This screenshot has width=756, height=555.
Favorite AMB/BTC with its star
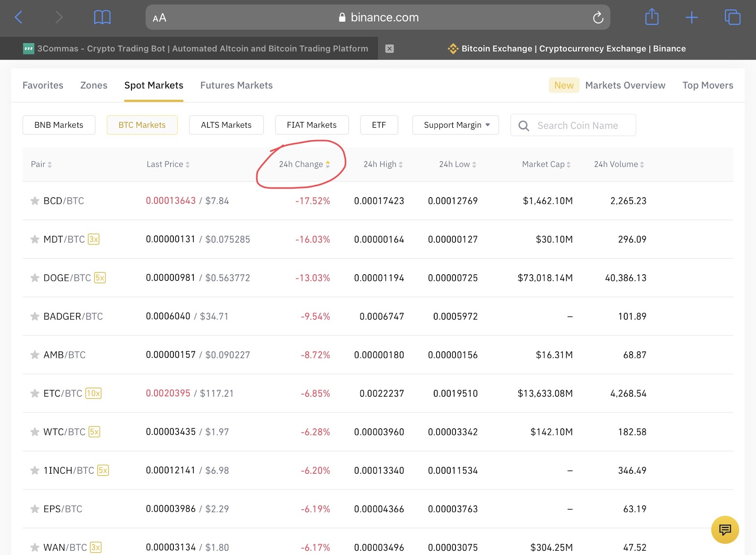34,355
